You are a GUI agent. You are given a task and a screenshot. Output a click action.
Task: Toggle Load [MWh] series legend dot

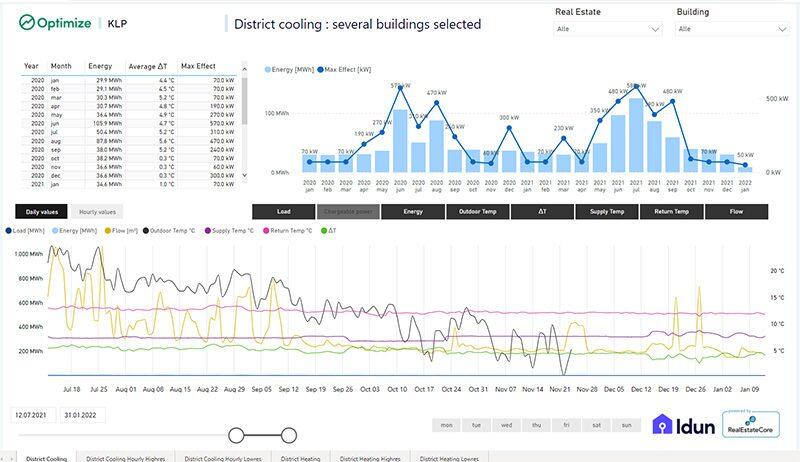tap(8, 231)
